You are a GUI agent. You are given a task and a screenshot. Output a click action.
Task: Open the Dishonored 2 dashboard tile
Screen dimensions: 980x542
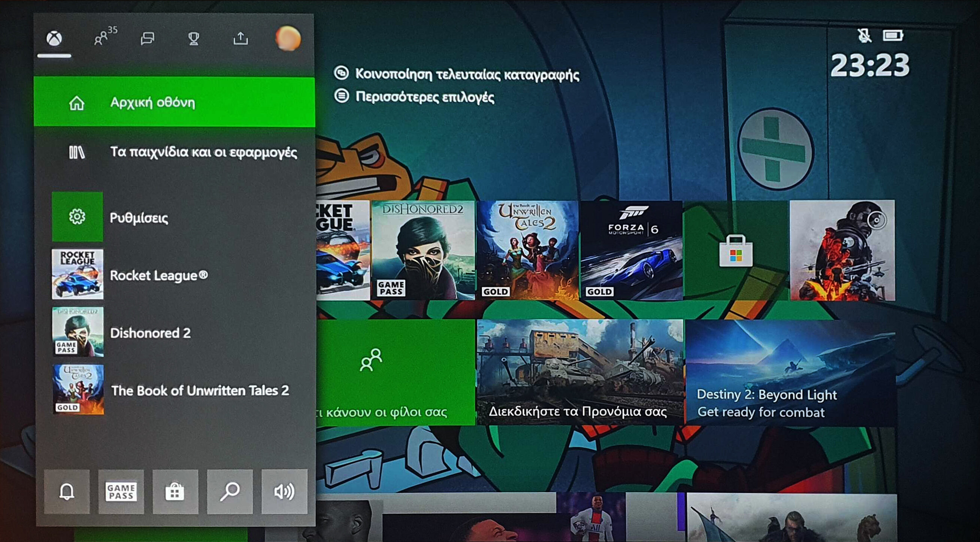tap(423, 250)
